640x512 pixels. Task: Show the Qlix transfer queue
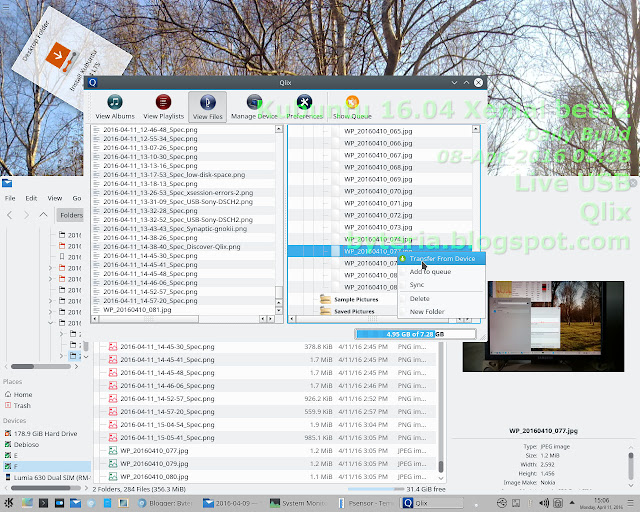click(352, 107)
